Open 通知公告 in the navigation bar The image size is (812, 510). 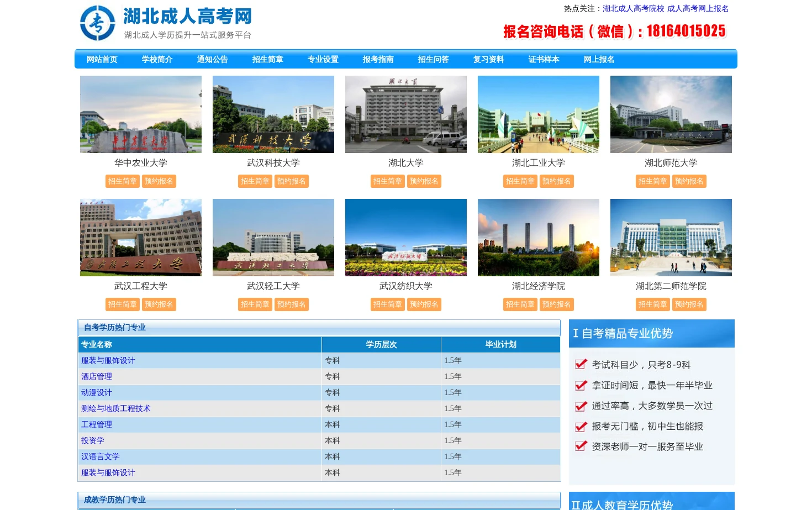(213, 59)
